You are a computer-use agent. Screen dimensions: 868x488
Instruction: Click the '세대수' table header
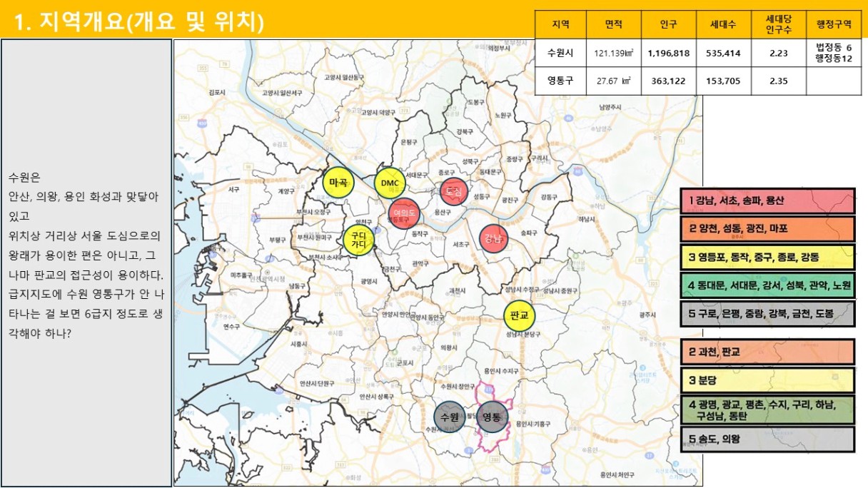pyautogui.click(x=723, y=24)
